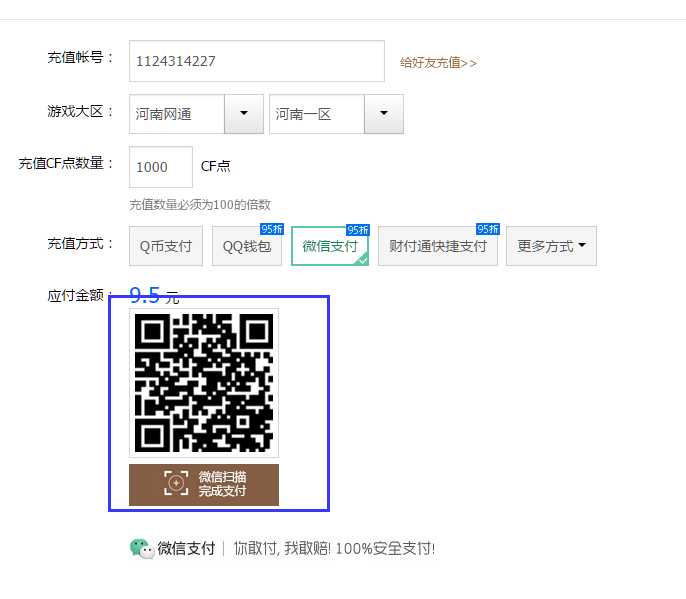The image size is (686, 599).
Task: Click the WeChat Pay logo icon
Action: pyautogui.click(x=142, y=548)
